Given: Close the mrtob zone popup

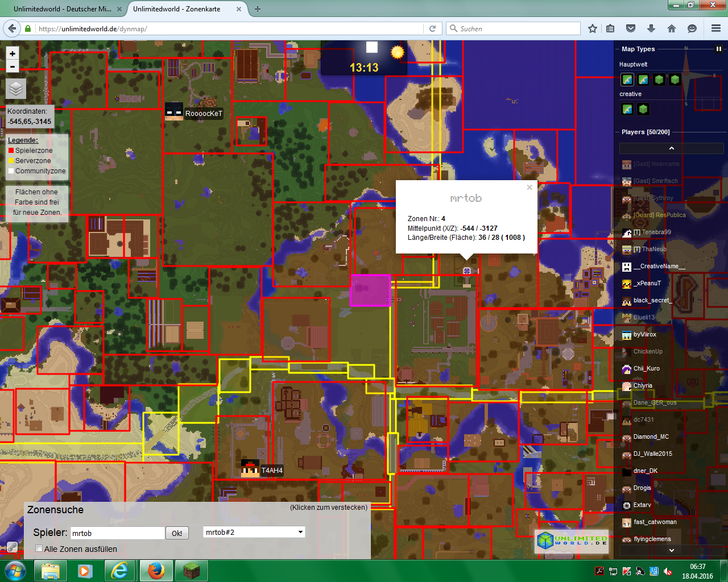Looking at the screenshot, I should pyautogui.click(x=530, y=187).
